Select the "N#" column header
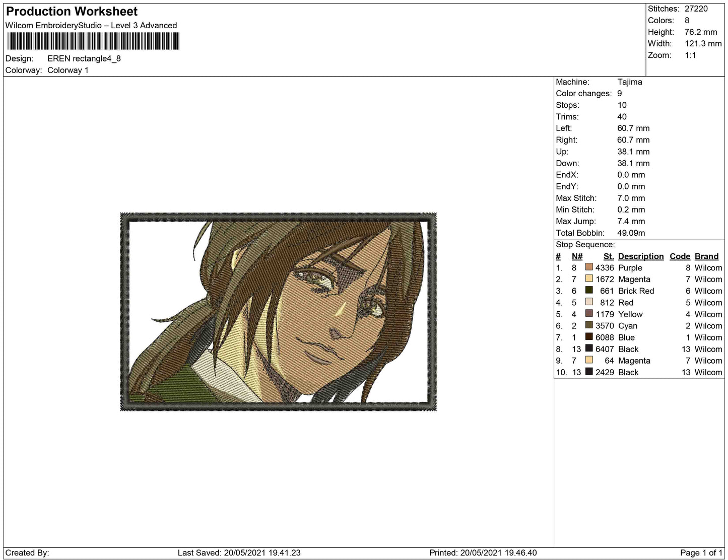Image resolution: width=728 pixels, height=560 pixels. pos(577,256)
